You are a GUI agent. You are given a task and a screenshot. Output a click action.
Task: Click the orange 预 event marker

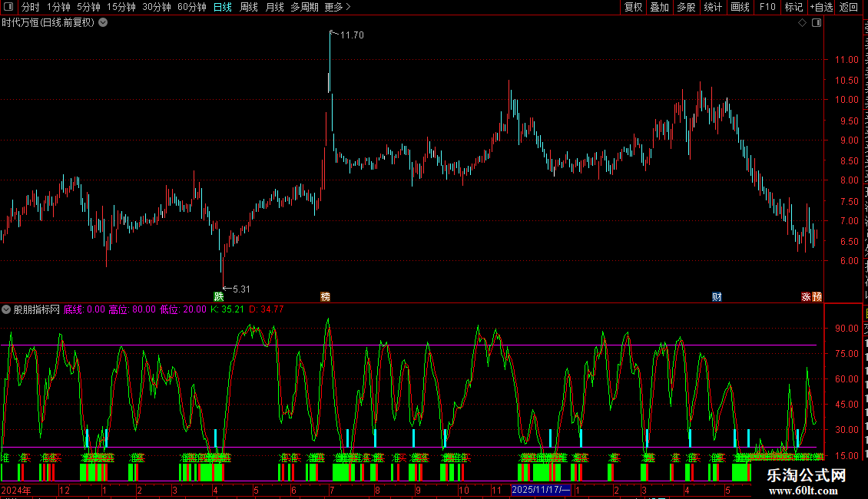(x=817, y=296)
